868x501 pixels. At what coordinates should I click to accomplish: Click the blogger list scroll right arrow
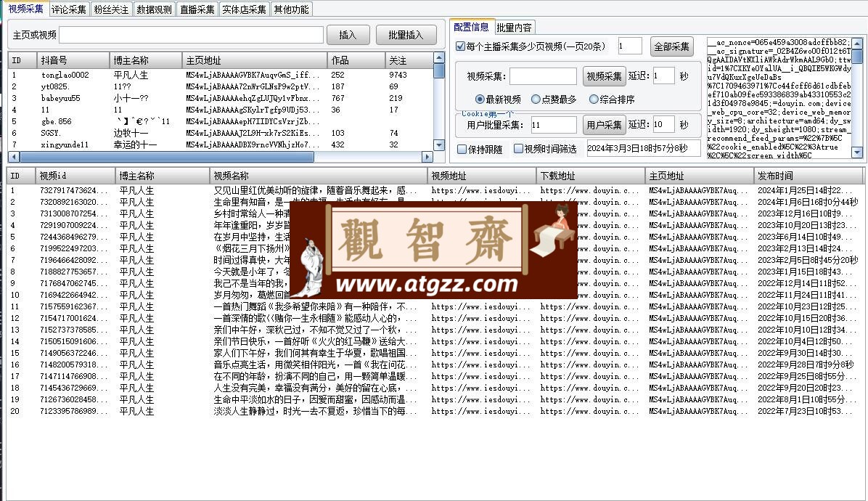tap(427, 157)
